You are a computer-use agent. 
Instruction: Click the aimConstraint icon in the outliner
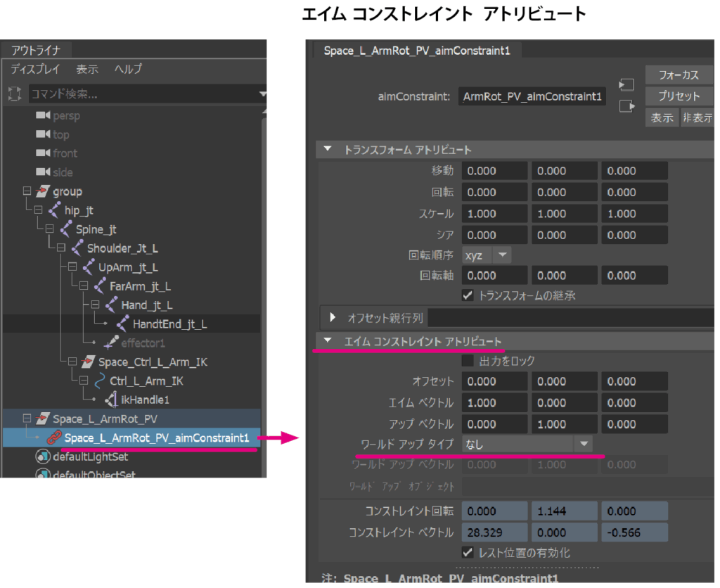click(55, 438)
